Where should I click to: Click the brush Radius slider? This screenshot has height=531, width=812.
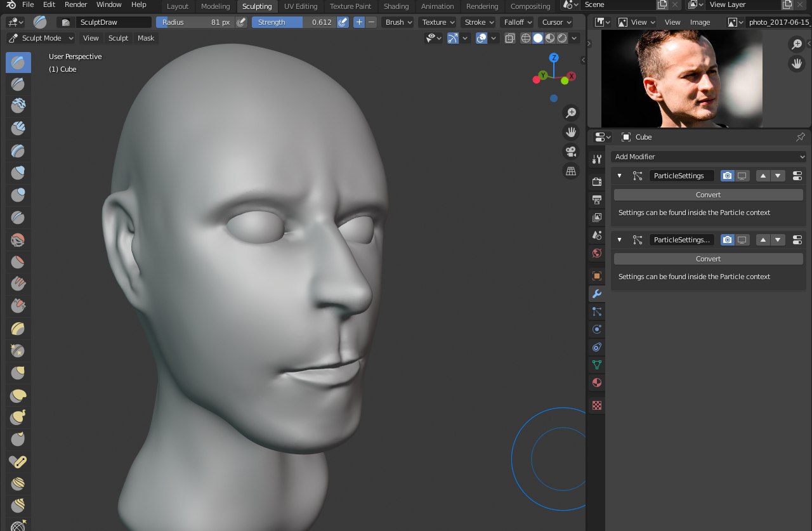(x=195, y=22)
